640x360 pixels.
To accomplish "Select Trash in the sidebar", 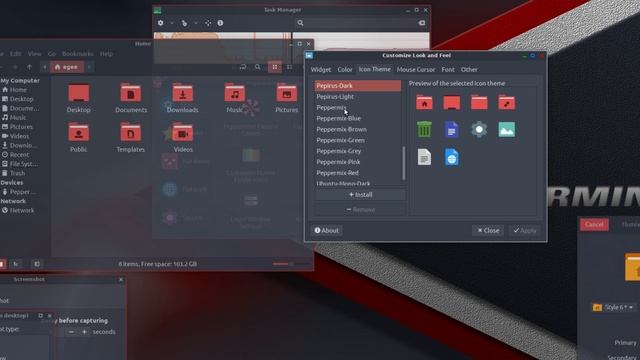I will pyautogui.click(x=17, y=173).
